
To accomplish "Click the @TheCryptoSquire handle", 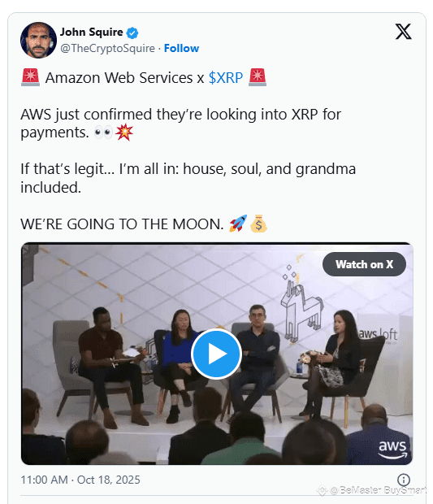I will tap(107, 48).
